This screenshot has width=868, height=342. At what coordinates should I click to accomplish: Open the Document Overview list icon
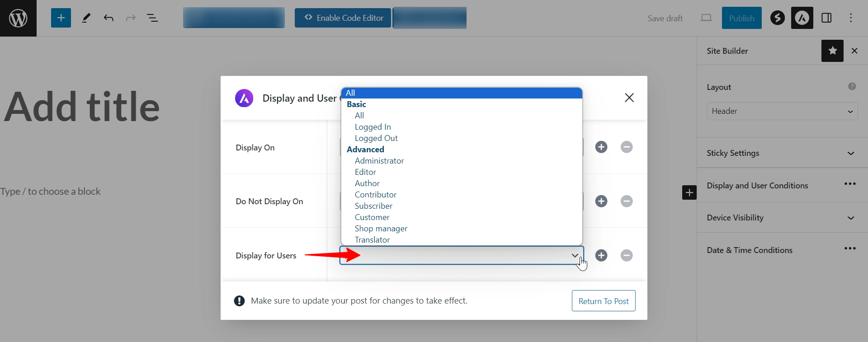coord(152,18)
